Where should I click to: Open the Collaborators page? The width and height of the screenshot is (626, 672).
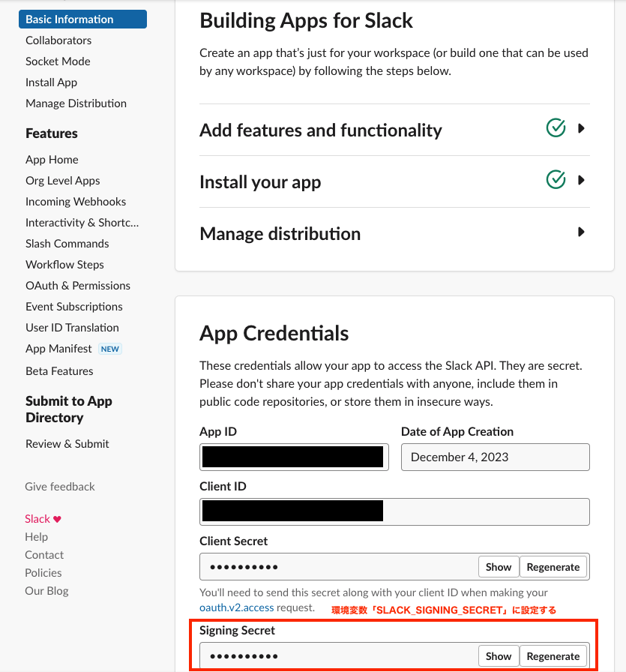click(58, 40)
